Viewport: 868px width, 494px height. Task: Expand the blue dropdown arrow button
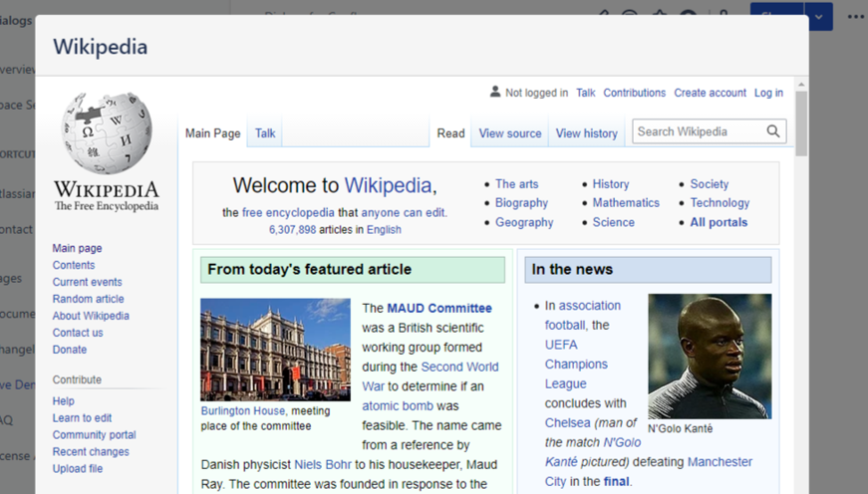pos(819,16)
